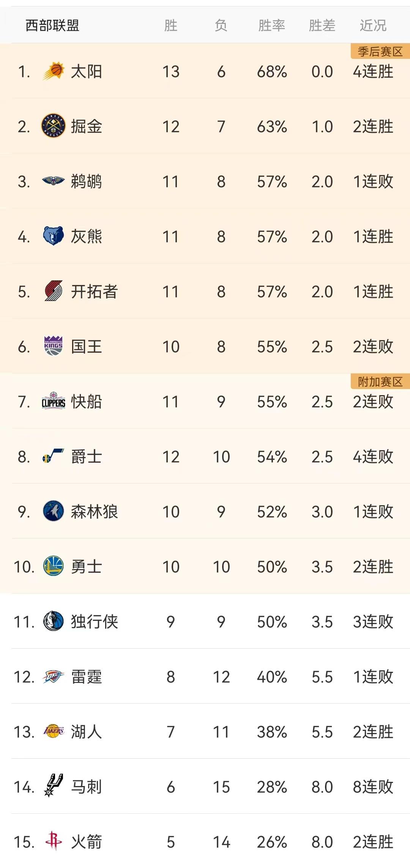Viewport: 410px width, 868px height.
Task: Click the 近况 column header
Action: click(x=372, y=25)
